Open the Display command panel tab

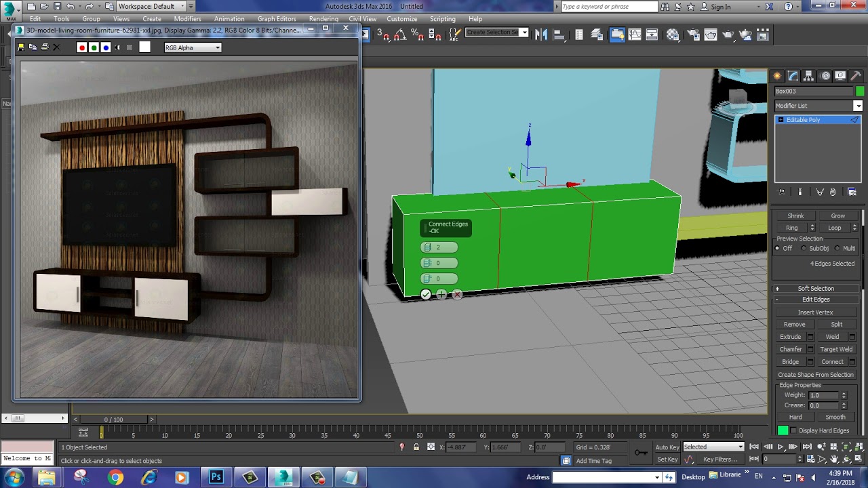pyautogui.click(x=840, y=76)
